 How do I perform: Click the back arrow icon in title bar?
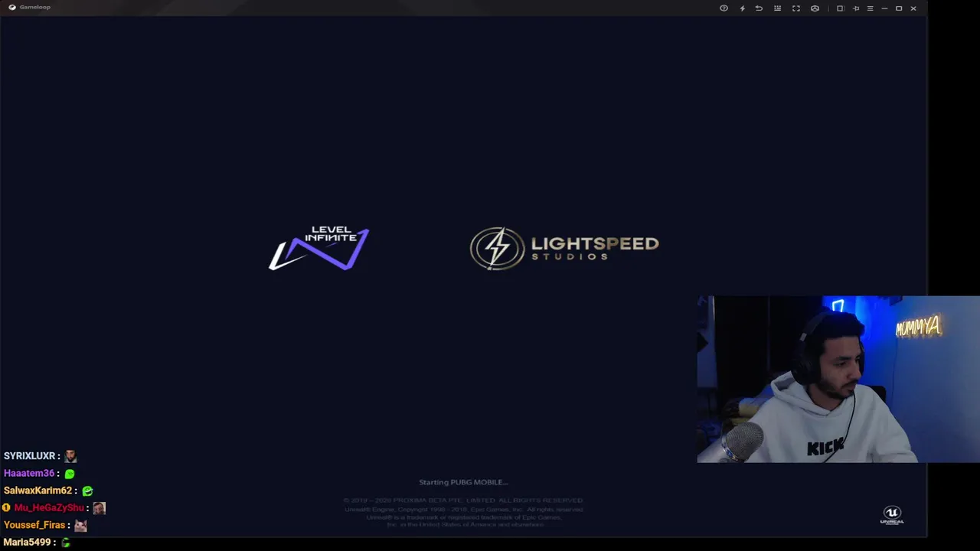pos(759,8)
